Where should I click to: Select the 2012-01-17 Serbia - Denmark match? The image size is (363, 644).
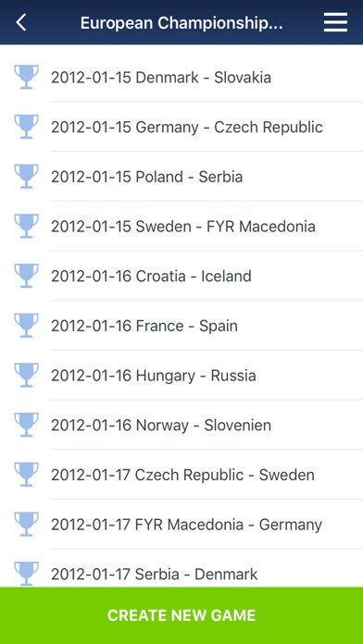pyautogui.click(x=181, y=569)
